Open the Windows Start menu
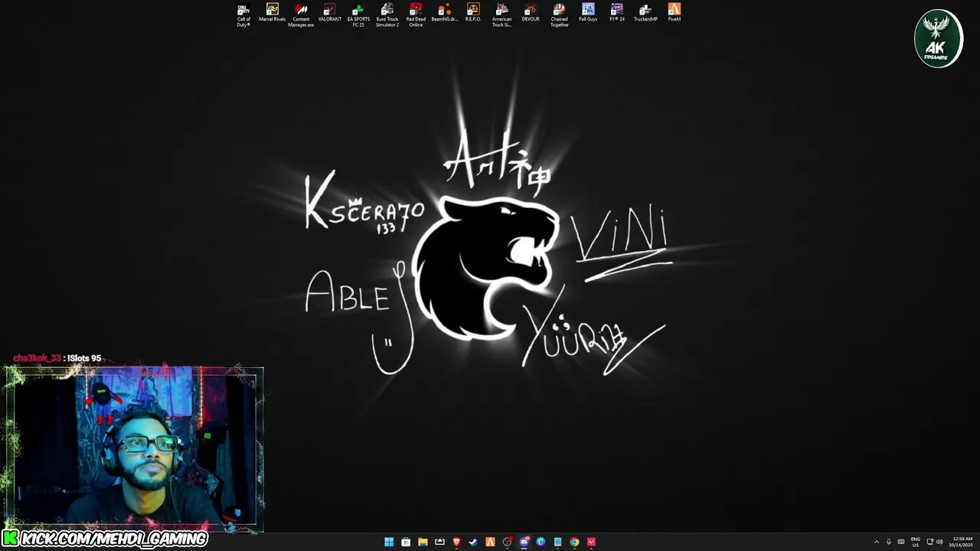Viewport: 980px width, 551px height. (389, 542)
